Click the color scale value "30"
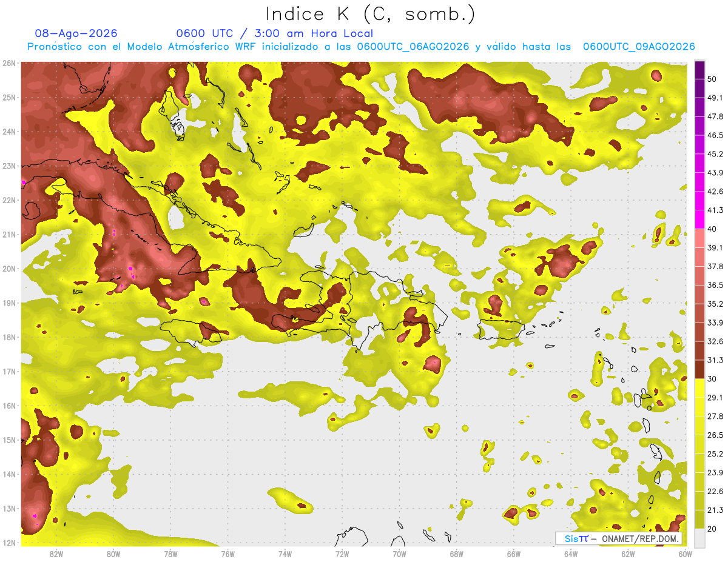Image resolution: width=728 pixels, height=562 pixels. click(x=712, y=379)
